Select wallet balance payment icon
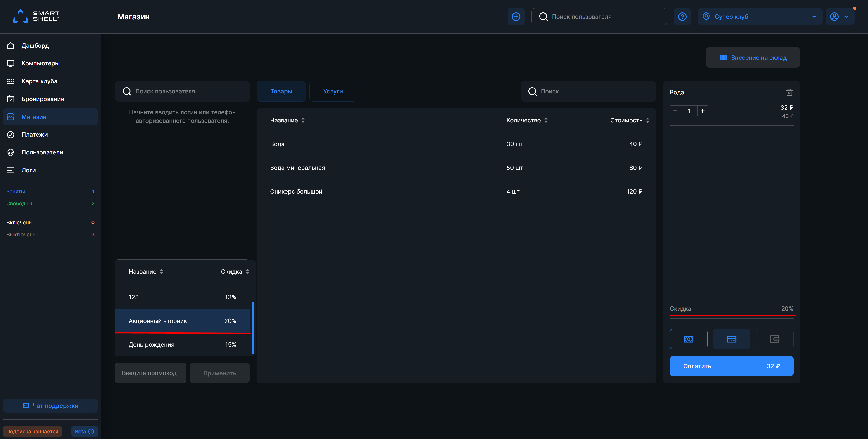Viewport: 868px width, 439px height. (774, 339)
